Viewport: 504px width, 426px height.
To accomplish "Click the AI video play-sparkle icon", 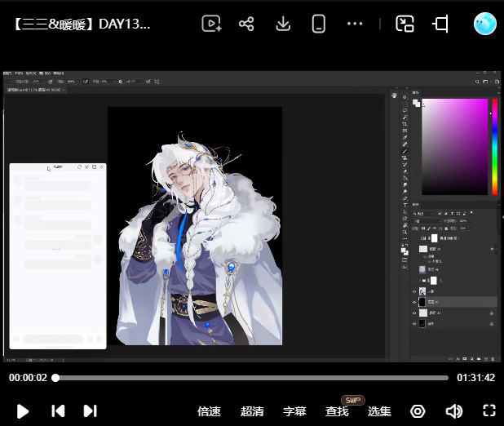I will pyautogui.click(x=211, y=24).
